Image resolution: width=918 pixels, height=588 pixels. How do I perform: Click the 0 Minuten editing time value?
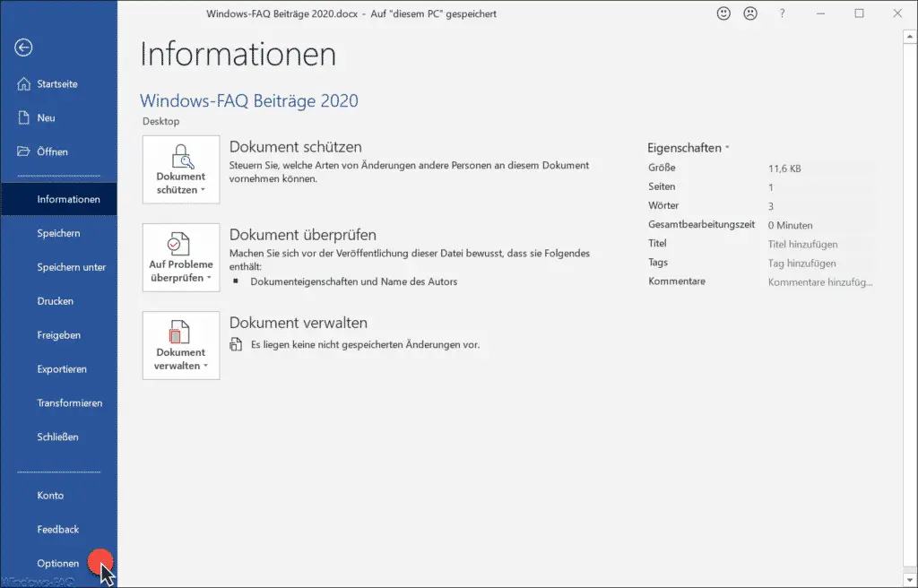pos(791,225)
